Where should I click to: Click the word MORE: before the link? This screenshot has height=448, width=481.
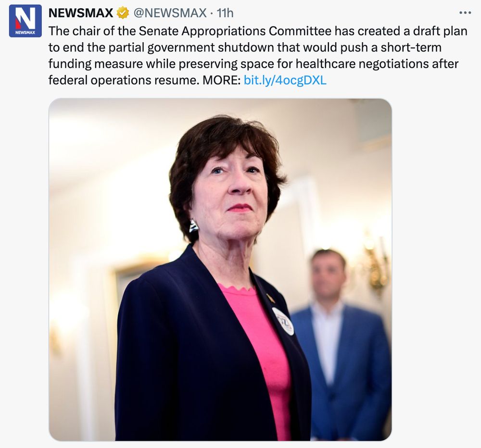pyautogui.click(x=221, y=80)
